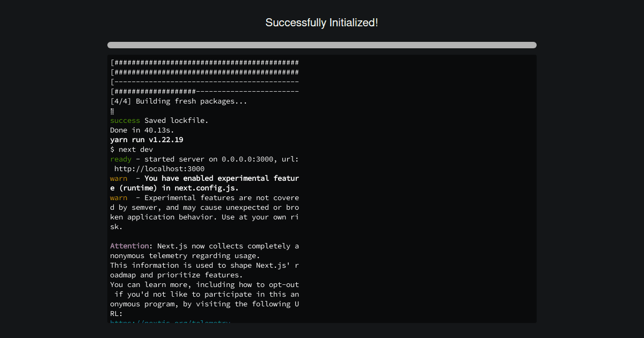The height and width of the screenshot is (338, 644).
Task: Click the "Successfully Initialized!" heading
Action: tap(322, 23)
